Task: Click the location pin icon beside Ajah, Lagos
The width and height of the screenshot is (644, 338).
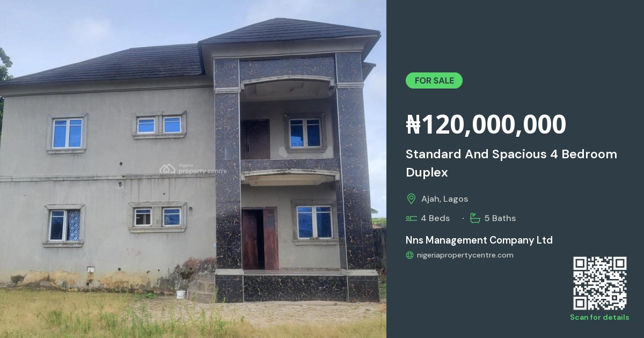Action: coord(411,199)
